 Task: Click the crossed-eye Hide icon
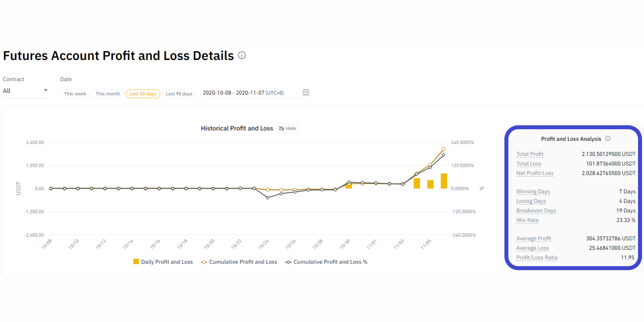[x=282, y=129]
